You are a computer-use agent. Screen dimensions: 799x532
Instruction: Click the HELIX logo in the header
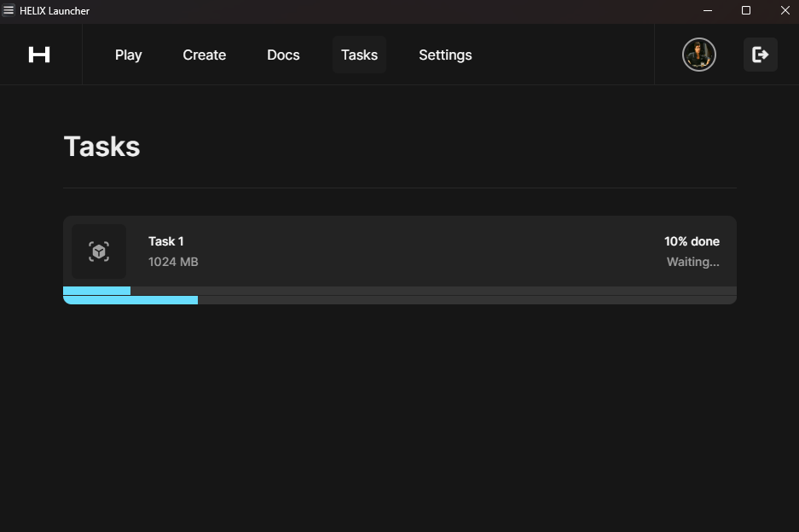coord(39,55)
